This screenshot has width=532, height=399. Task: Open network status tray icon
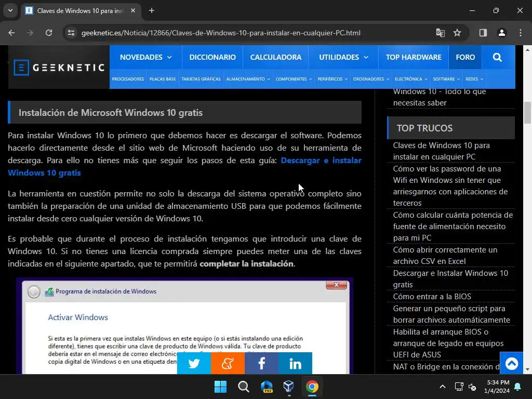459,387
